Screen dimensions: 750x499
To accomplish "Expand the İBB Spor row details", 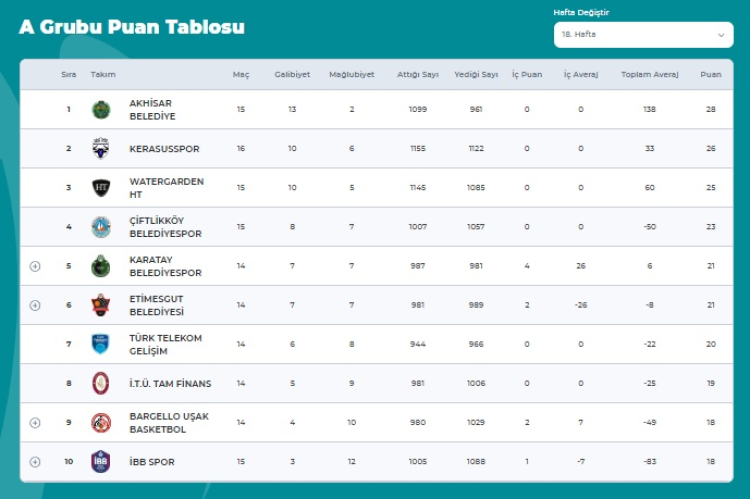I will [35, 462].
